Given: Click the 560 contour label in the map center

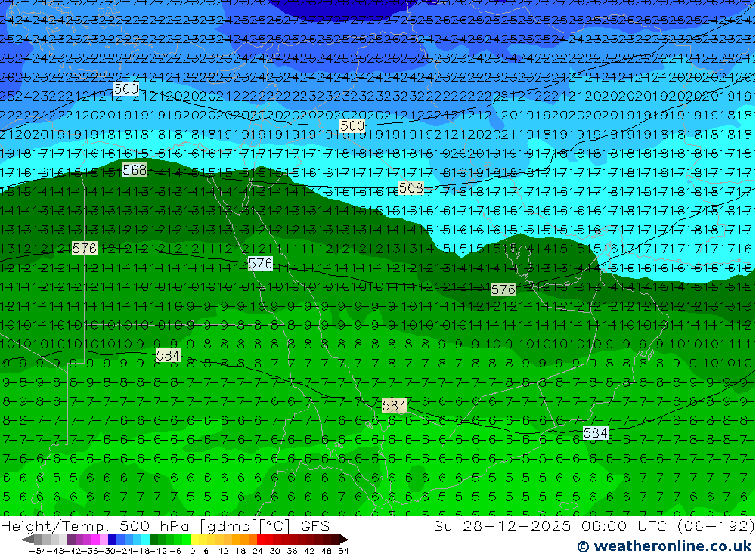Looking at the screenshot, I should [352, 126].
